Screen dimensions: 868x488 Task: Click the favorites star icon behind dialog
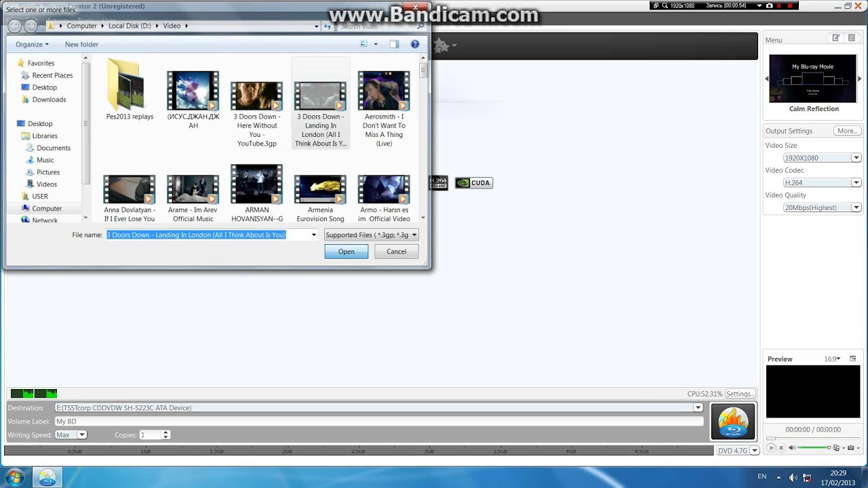click(441, 45)
